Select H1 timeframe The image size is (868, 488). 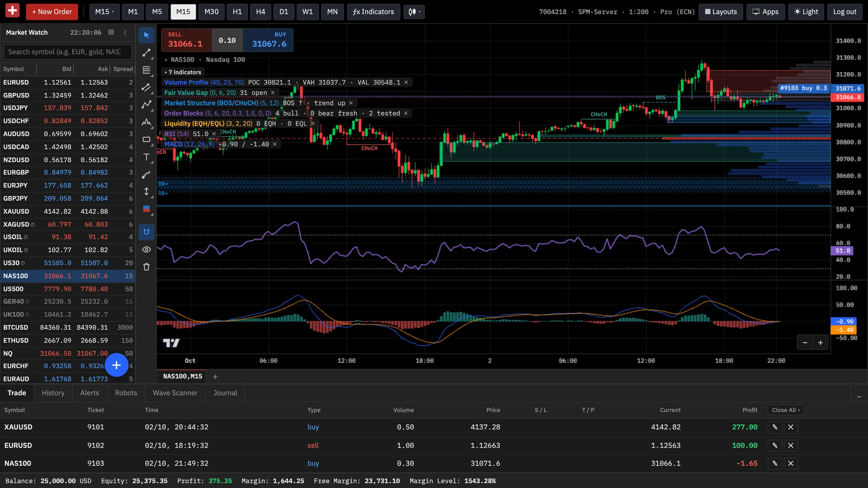pyautogui.click(x=237, y=12)
